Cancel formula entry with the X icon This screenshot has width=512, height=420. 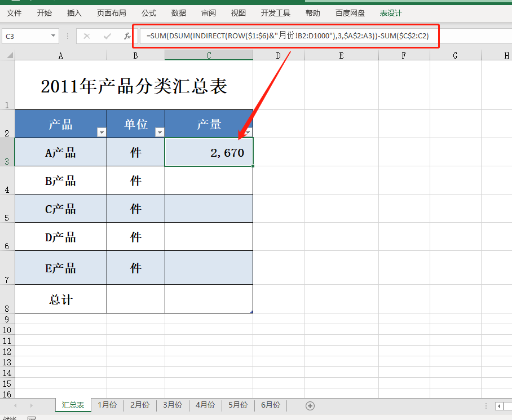[x=87, y=36]
